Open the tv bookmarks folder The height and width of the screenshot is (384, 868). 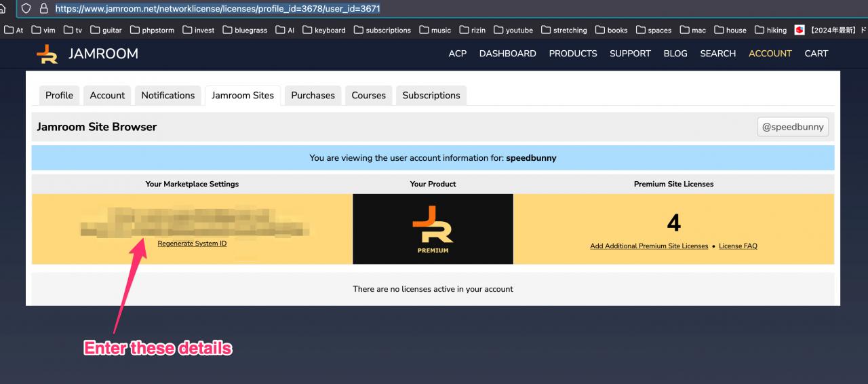(x=73, y=30)
